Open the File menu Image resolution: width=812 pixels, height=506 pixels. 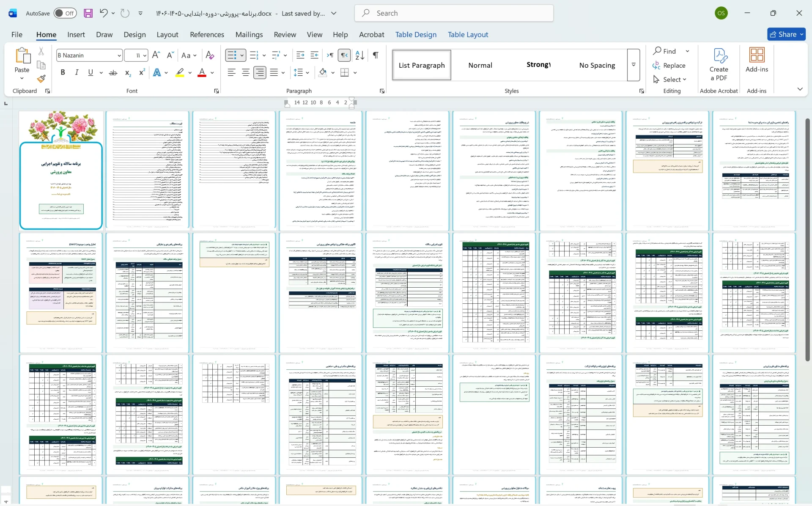17,34
